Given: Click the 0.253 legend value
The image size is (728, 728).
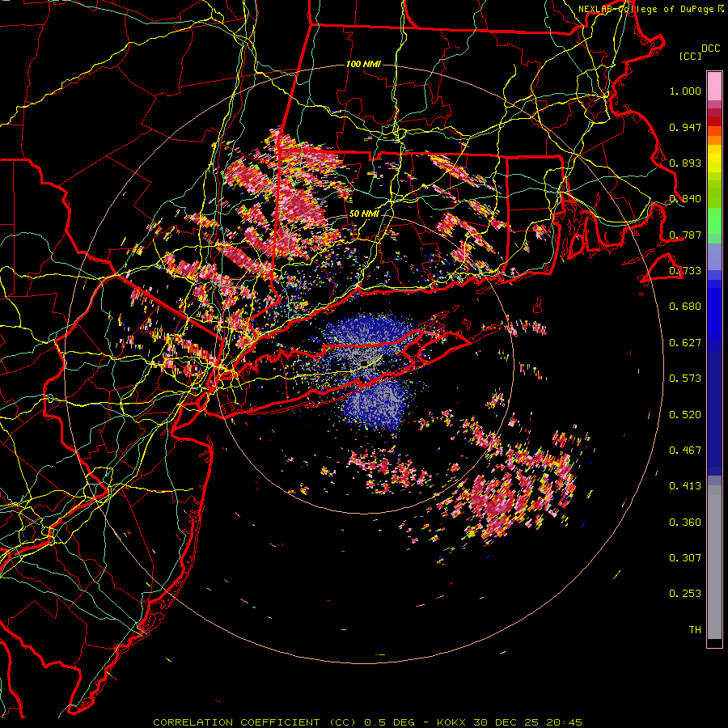Looking at the screenshot, I should click(x=685, y=594).
